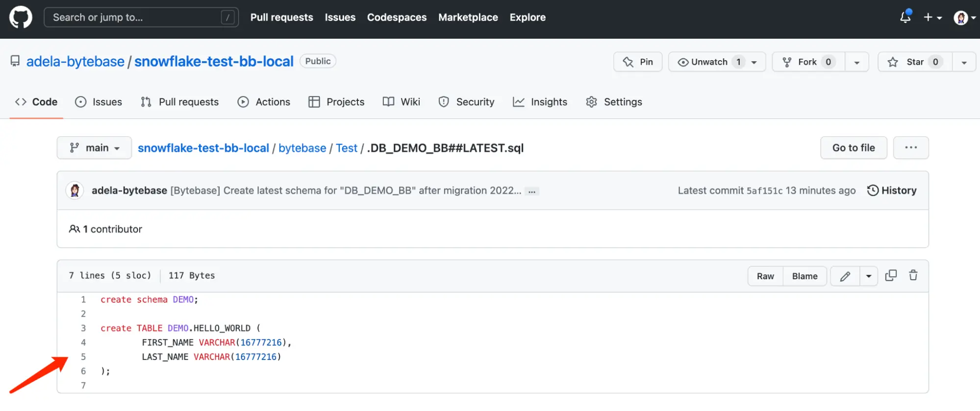980x411 pixels.
Task: Click the 117 Bytes file size text
Action: (192, 275)
